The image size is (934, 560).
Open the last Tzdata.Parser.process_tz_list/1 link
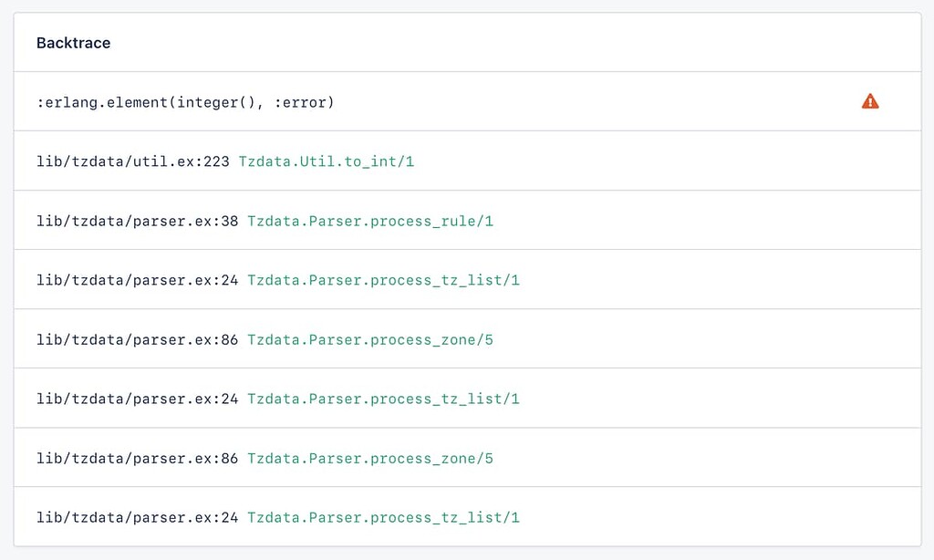pyautogui.click(x=384, y=517)
